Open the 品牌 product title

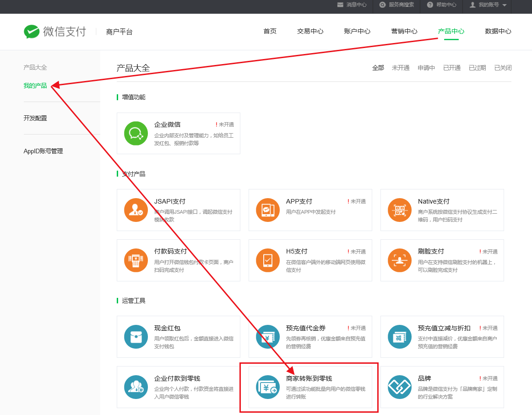click(424, 378)
